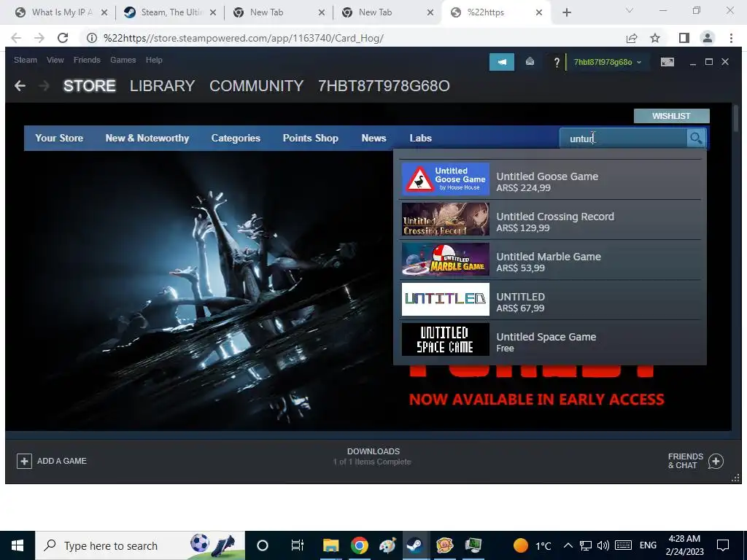Open New & Noteworthy menu
The width and height of the screenshot is (747, 560).
tap(147, 138)
